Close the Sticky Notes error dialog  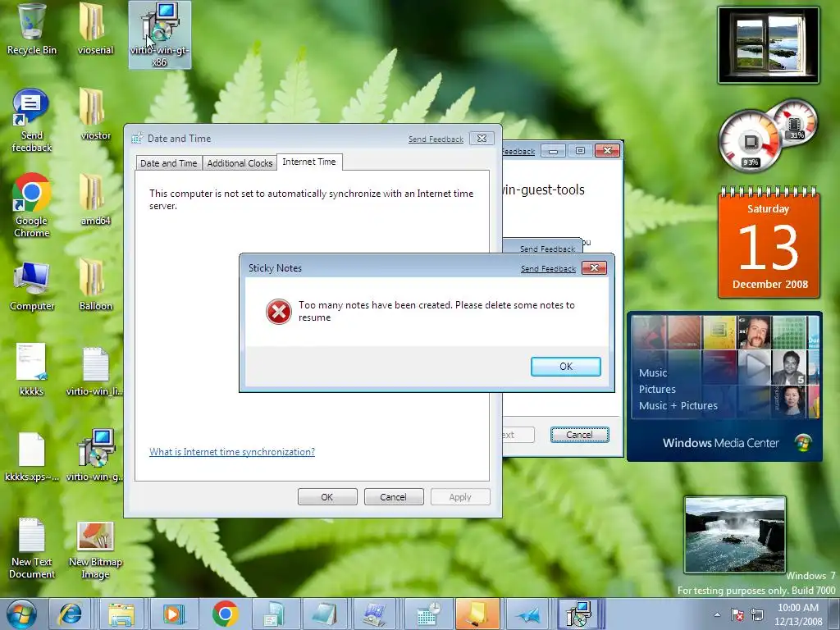point(594,268)
